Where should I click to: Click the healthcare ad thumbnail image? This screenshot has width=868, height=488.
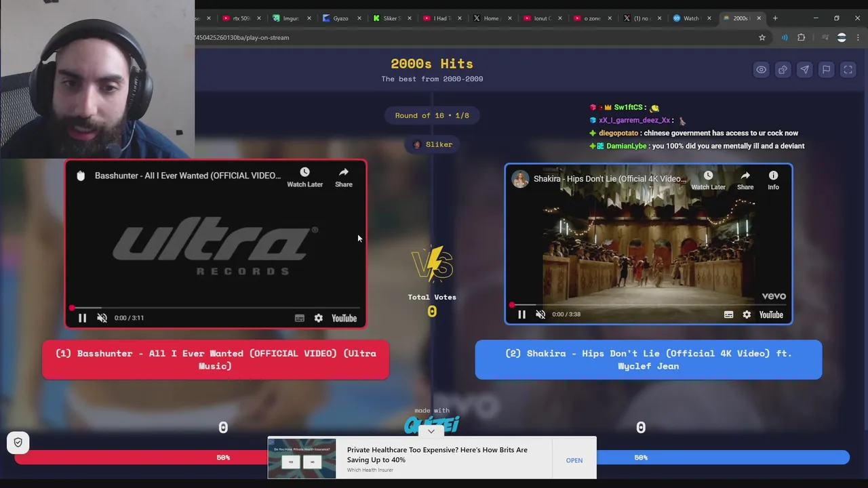(x=302, y=459)
